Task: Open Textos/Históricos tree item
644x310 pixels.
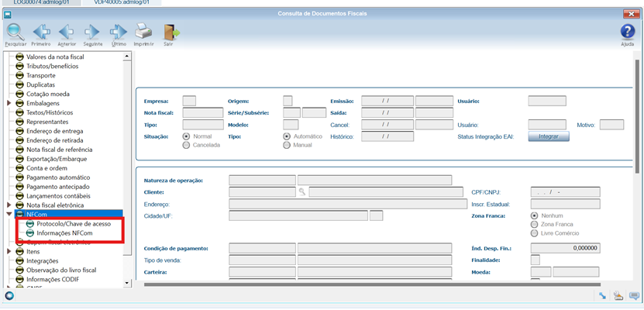Action: [x=50, y=112]
